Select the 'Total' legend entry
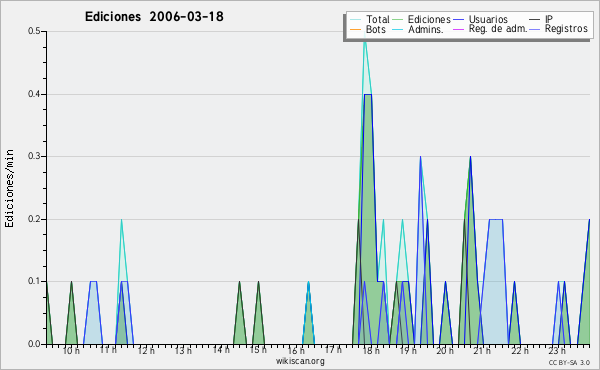This screenshot has height=370, width=600. 370,19
